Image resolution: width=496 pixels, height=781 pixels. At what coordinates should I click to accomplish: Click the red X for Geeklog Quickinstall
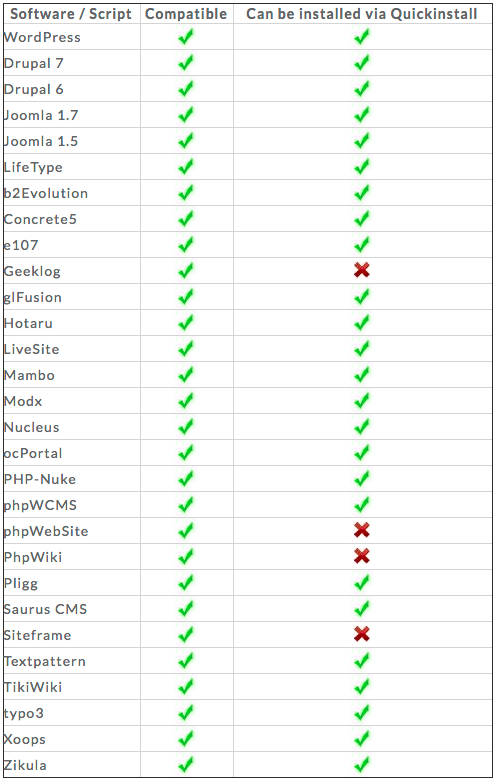(362, 270)
